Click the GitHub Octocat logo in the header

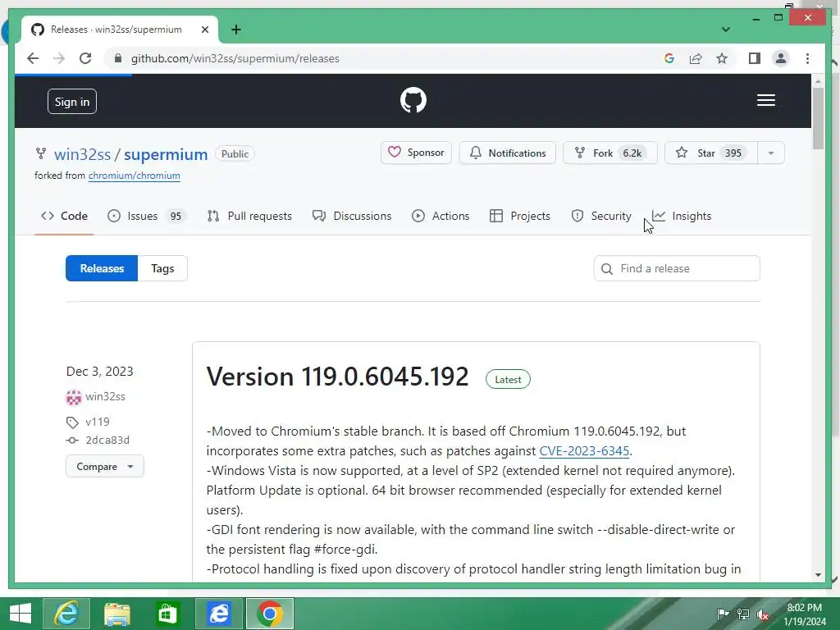413,100
